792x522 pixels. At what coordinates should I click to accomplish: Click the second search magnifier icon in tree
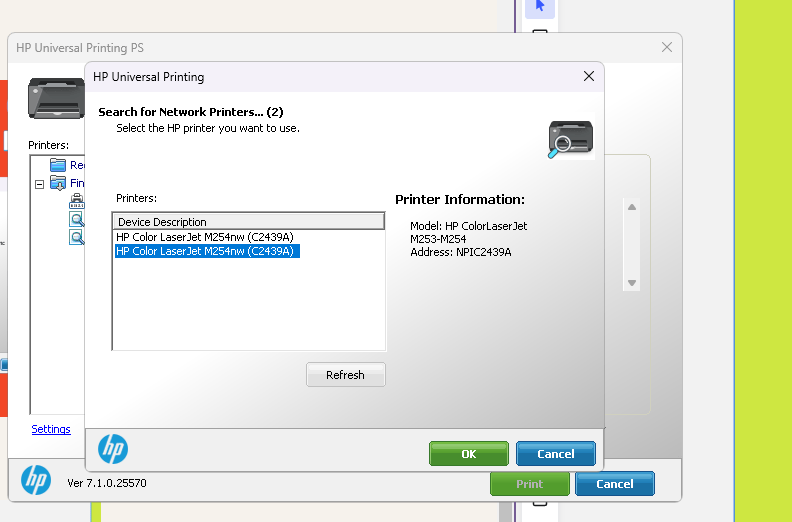pos(77,237)
